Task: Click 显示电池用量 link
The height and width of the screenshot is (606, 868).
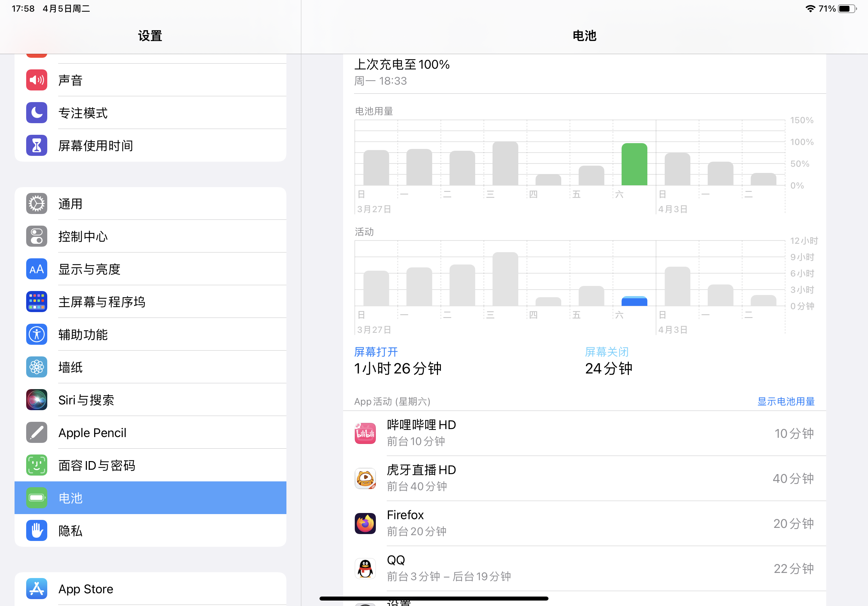Action: (785, 401)
